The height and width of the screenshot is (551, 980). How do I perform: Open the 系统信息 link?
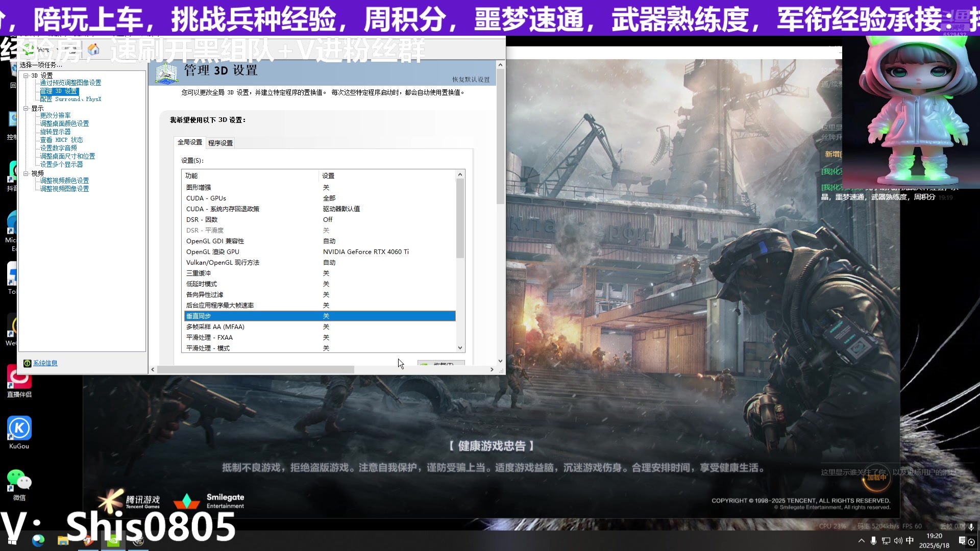[x=45, y=363]
